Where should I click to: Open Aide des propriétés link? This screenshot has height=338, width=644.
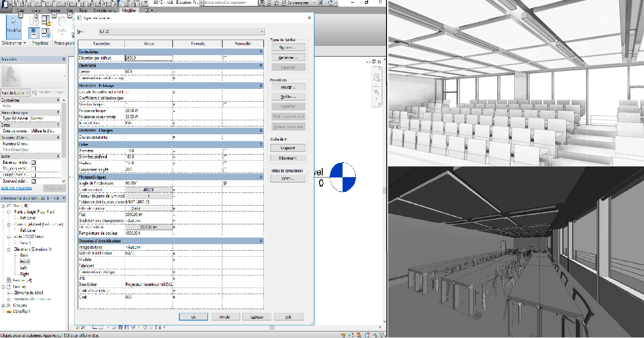tap(17, 188)
